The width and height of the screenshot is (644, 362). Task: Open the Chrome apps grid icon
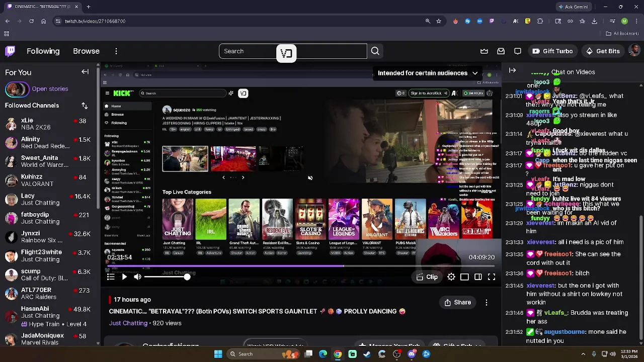[7, 34]
